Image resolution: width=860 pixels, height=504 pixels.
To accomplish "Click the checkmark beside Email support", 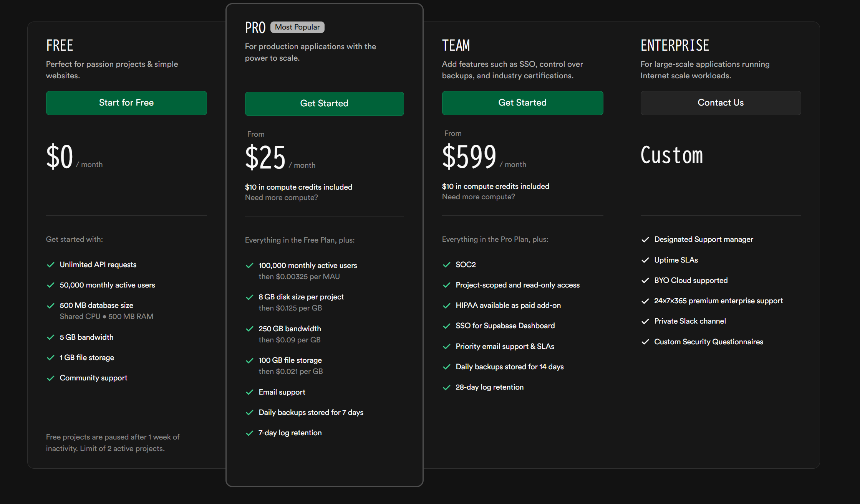I will (x=250, y=392).
